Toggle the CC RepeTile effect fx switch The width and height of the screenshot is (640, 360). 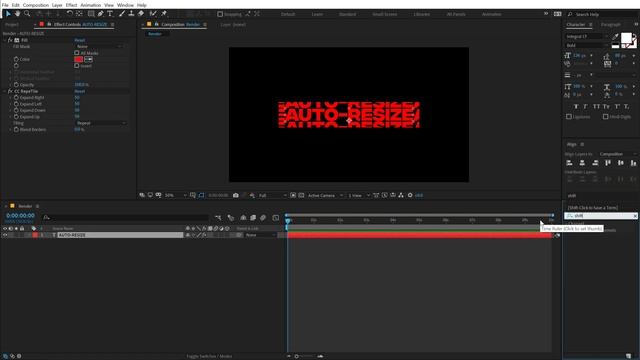11,91
